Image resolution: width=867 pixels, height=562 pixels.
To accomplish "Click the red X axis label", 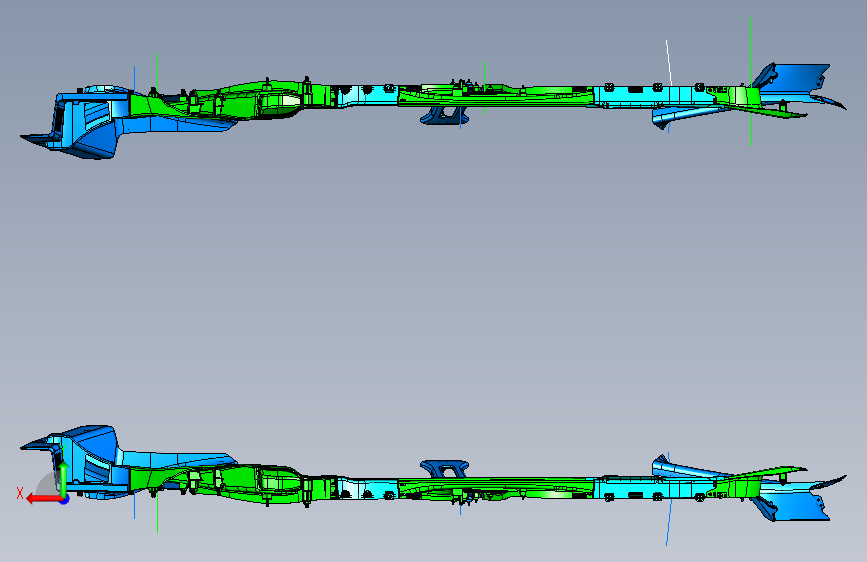I will click(20, 493).
